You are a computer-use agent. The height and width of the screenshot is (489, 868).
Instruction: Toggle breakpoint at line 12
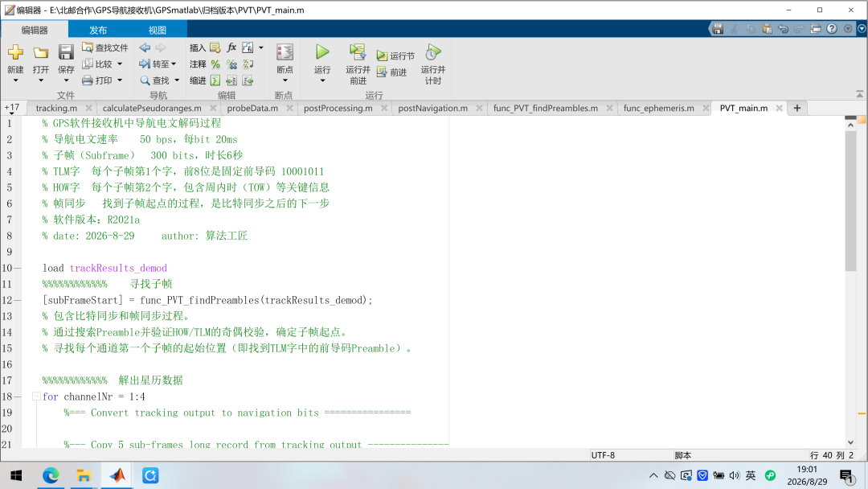(x=18, y=300)
